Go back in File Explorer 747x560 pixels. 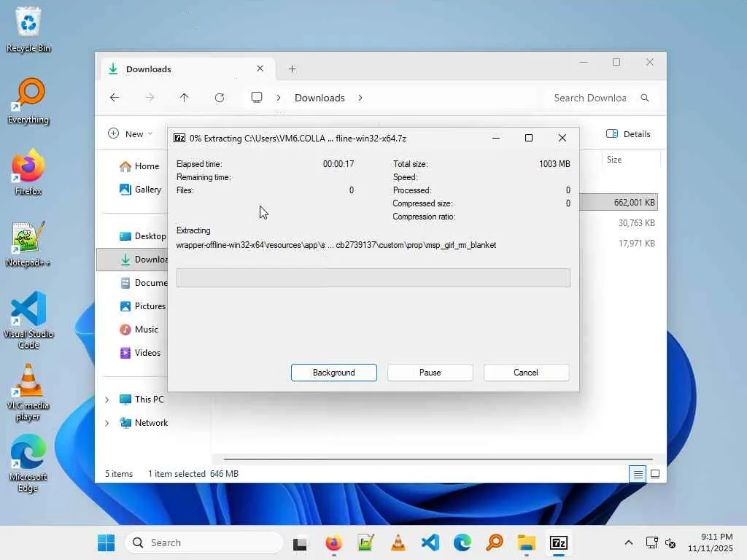(x=115, y=98)
